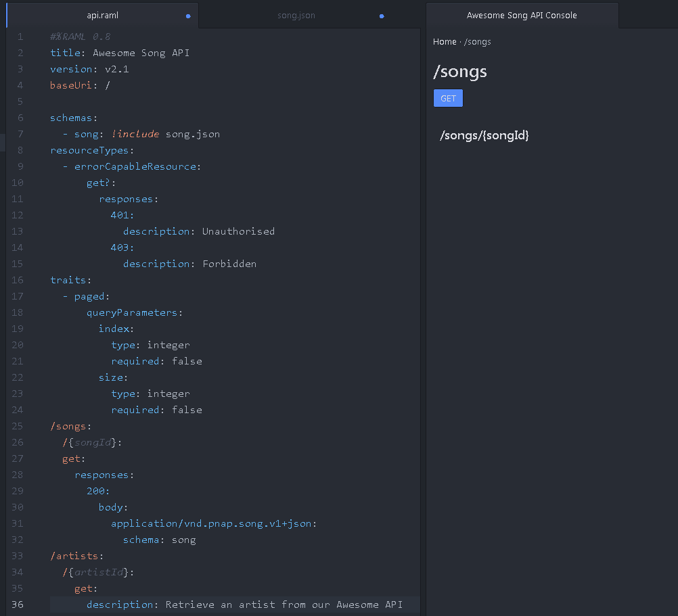Click the '200:' response code
The width and height of the screenshot is (678, 616).
(98, 491)
